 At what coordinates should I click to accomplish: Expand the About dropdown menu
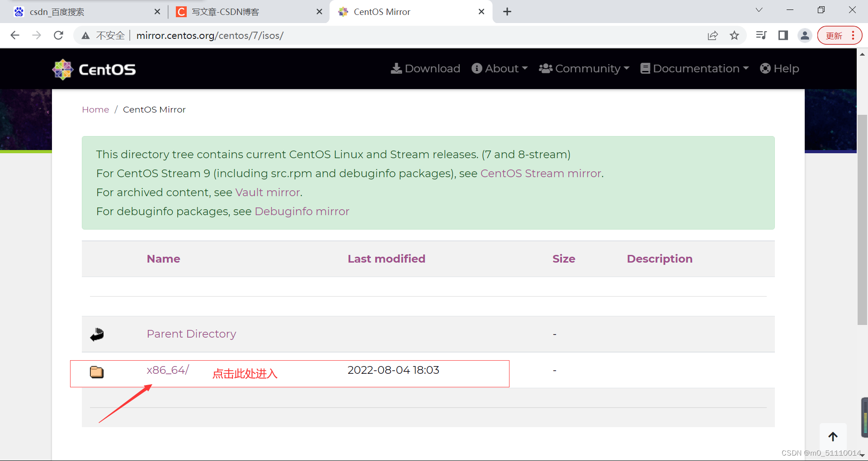pyautogui.click(x=500, y=69)
